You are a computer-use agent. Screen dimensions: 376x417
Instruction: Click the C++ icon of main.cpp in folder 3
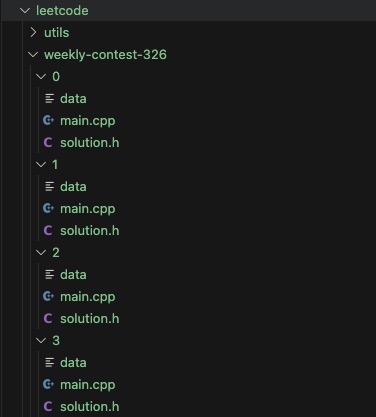click(48, 384)
